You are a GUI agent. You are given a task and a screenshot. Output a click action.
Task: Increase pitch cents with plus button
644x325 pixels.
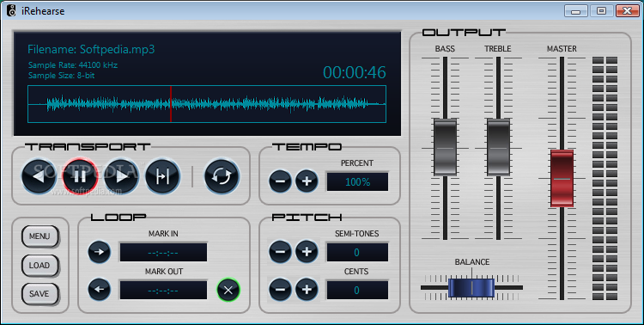tap(307, 290)
